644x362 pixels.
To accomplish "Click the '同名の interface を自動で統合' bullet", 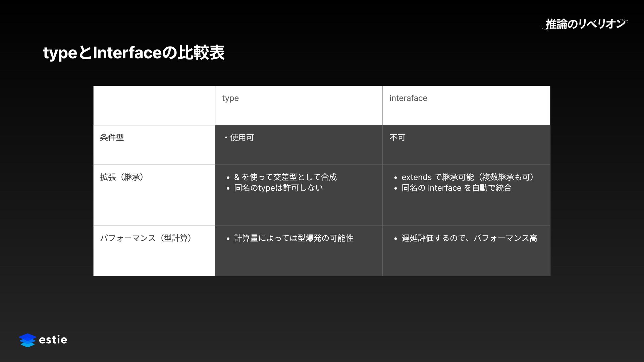I will click(457, 188).
